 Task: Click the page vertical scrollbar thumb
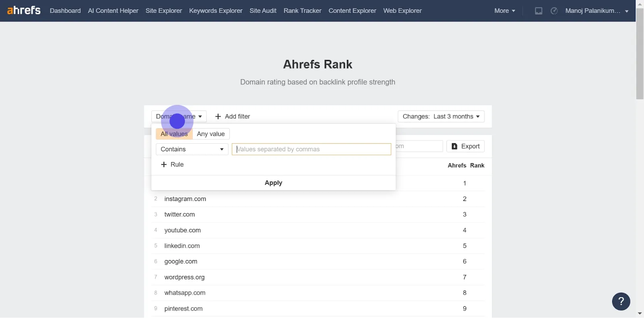[x=640, y=53]
